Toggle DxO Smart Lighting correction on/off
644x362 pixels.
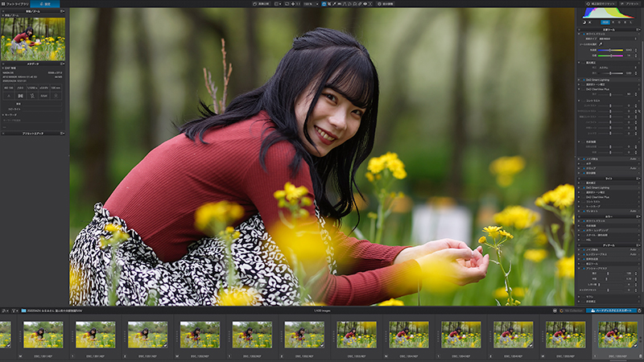coord(584,80)
